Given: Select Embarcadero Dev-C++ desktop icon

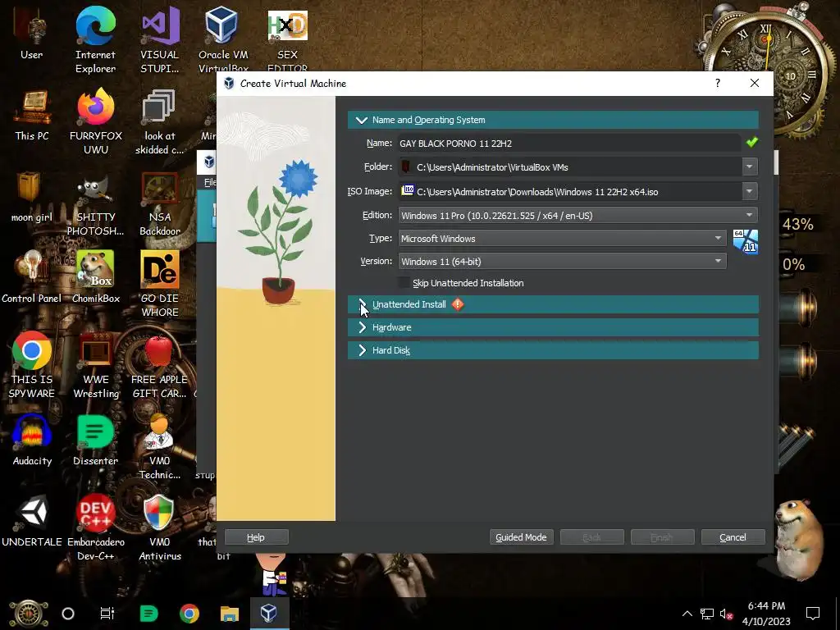Looking at the screenshot, I should click(x=96, y=527).
